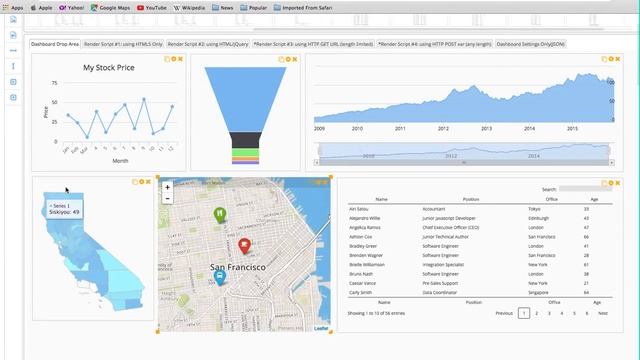Screen dimensions: 640x360
Task: Select current page 1 pagination button
Action: click(x=524, y=313)
